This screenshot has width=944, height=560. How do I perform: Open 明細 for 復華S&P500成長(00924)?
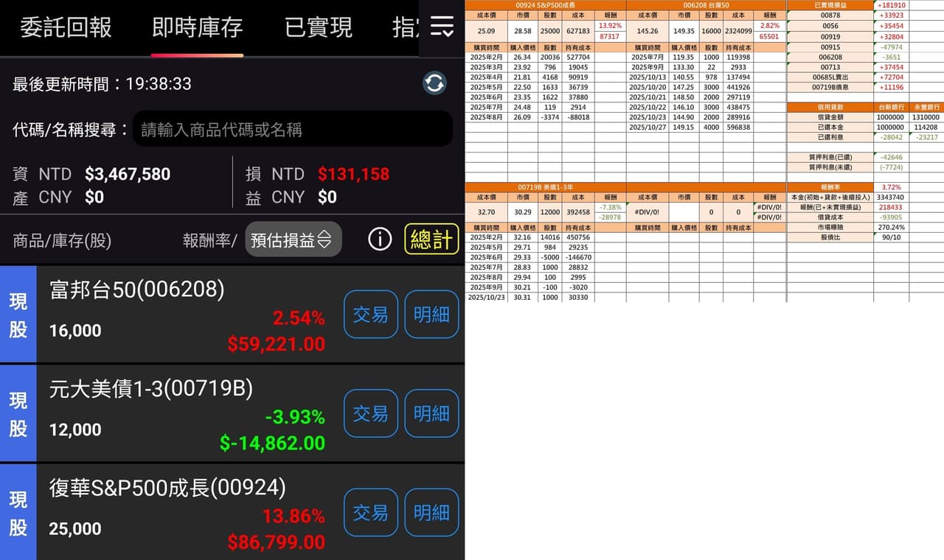(431, 512)
